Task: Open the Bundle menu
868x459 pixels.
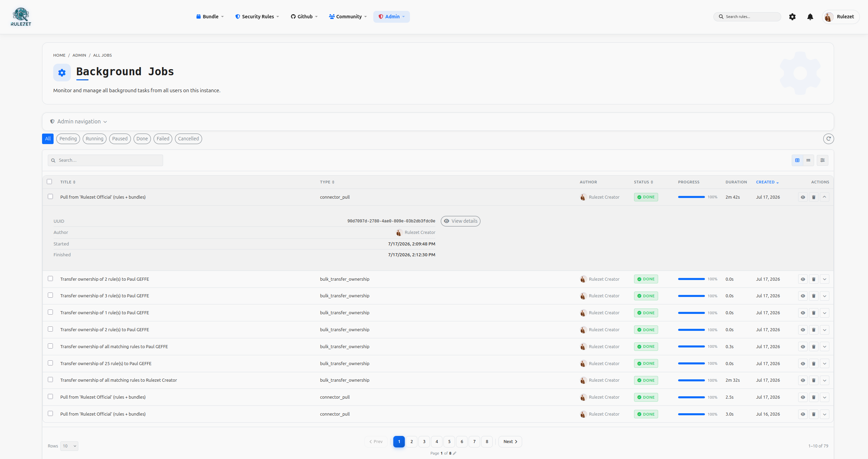Action: (210, 17)
